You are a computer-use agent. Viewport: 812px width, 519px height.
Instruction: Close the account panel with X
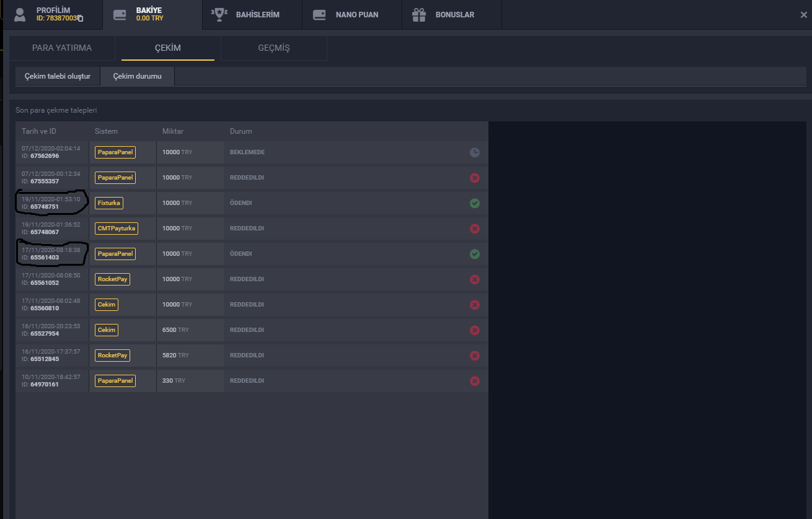click(803, 15)
